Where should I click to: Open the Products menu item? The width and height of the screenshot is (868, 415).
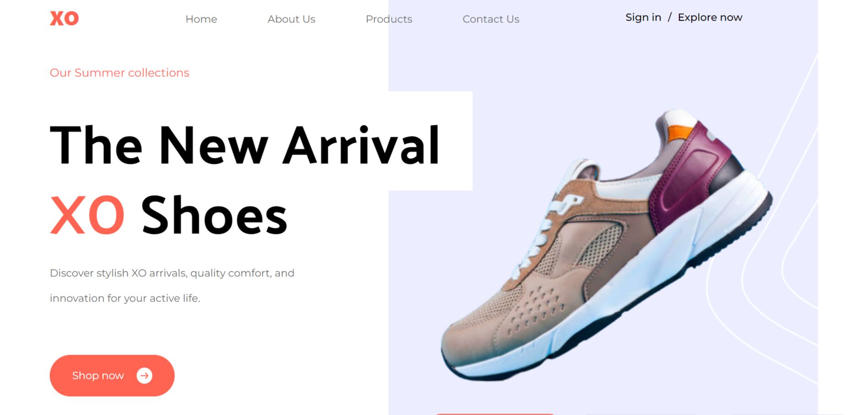click(389, 19)
